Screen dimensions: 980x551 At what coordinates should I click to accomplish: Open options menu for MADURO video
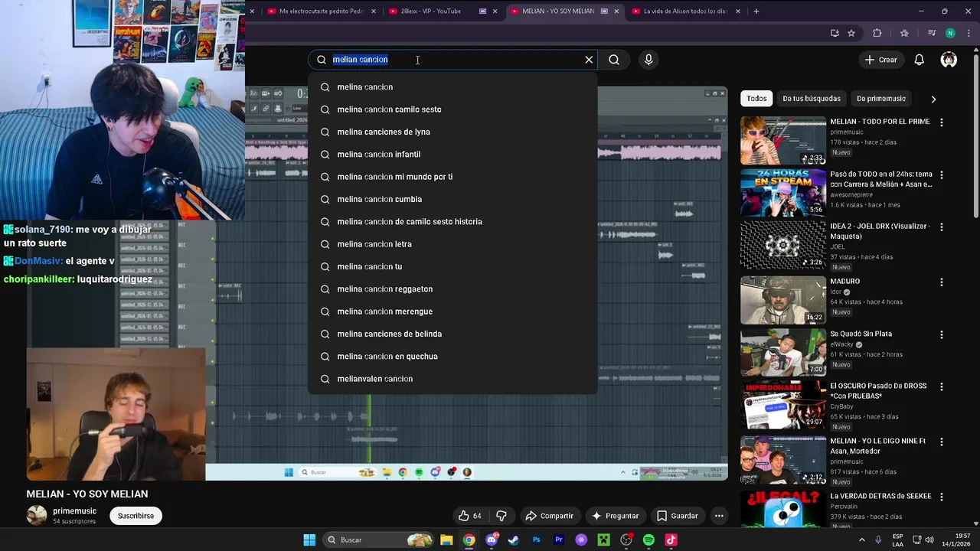941,282
